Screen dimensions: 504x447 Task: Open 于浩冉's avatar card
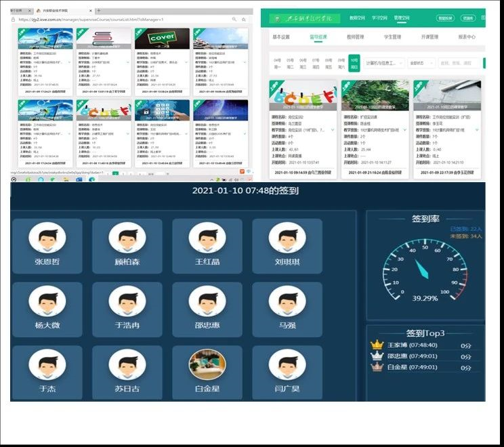tap(127, 310)
